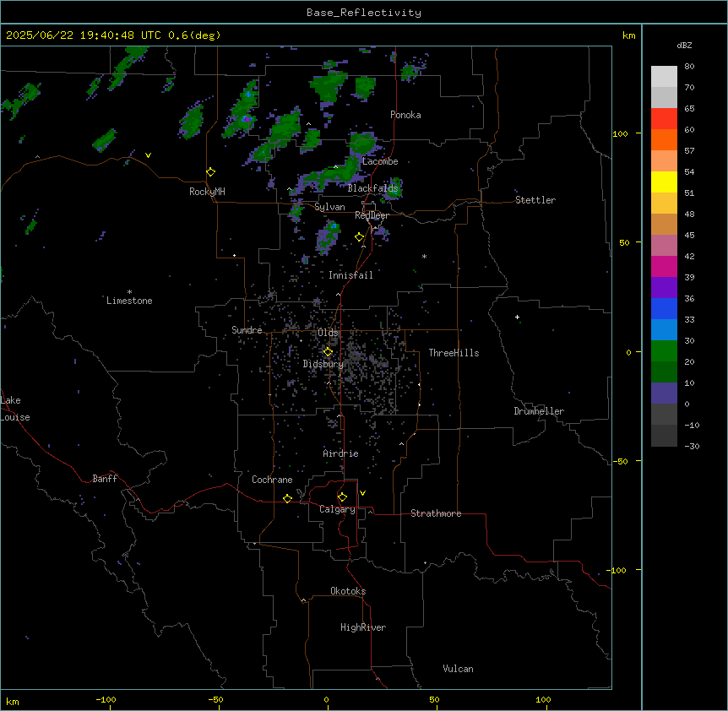Click the Limestone label
Image resolution: width=728 pixels, height=711 pixels.
click(x=129, y=301)
